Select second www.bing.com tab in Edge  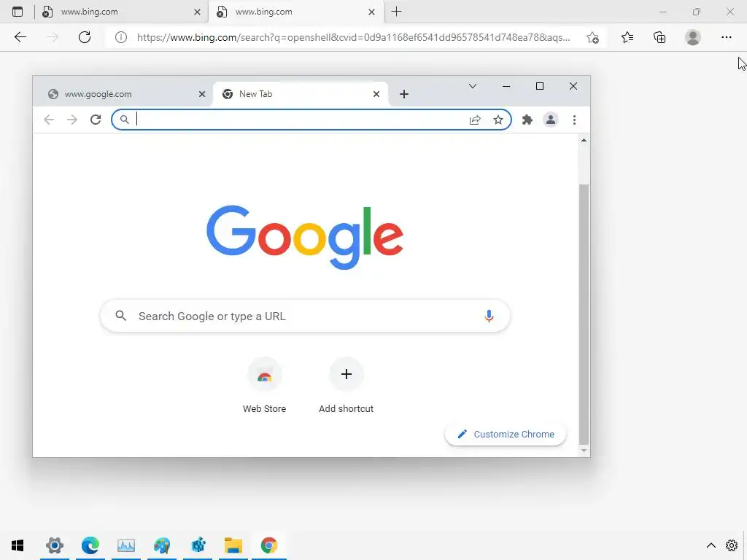[295, 12]
